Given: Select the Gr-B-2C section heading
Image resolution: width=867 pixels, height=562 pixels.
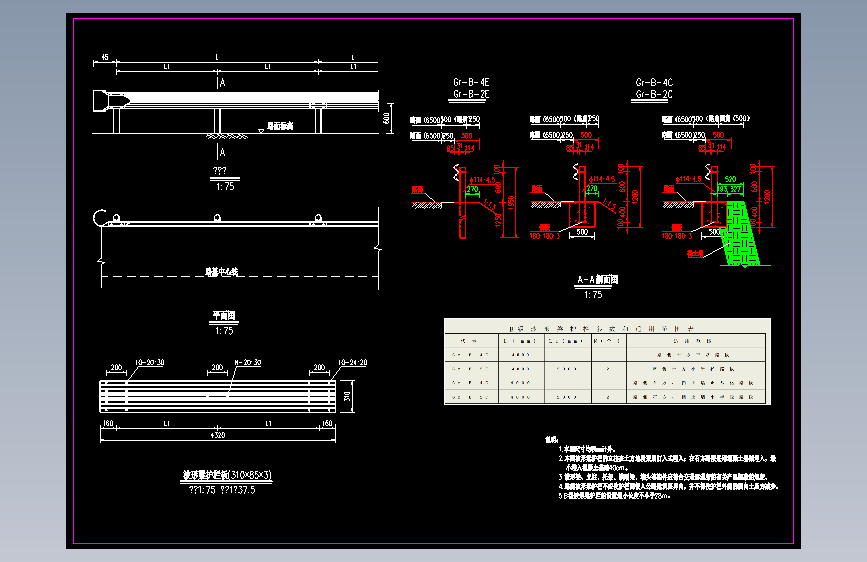Looking at the screenshot, I should (x=654, y=94).
